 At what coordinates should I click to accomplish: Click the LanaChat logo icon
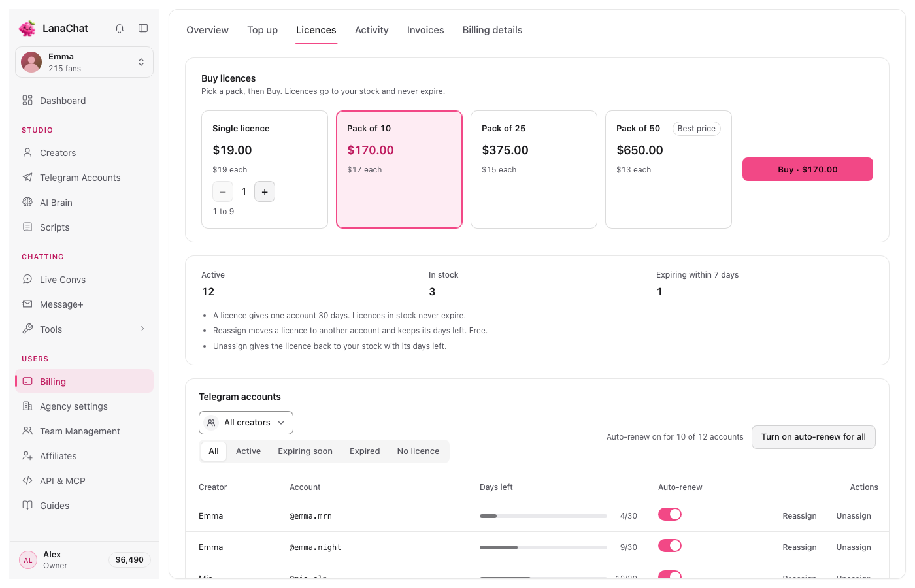[27, 28]
